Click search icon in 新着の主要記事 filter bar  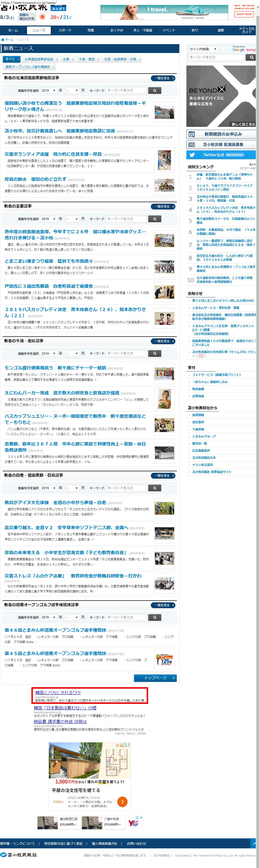point(155,219)
